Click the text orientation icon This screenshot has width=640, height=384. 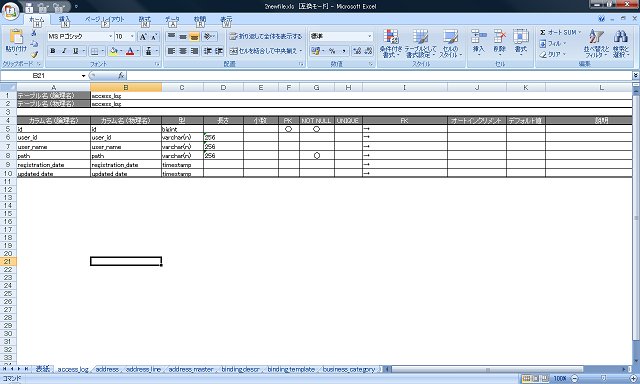208,37
